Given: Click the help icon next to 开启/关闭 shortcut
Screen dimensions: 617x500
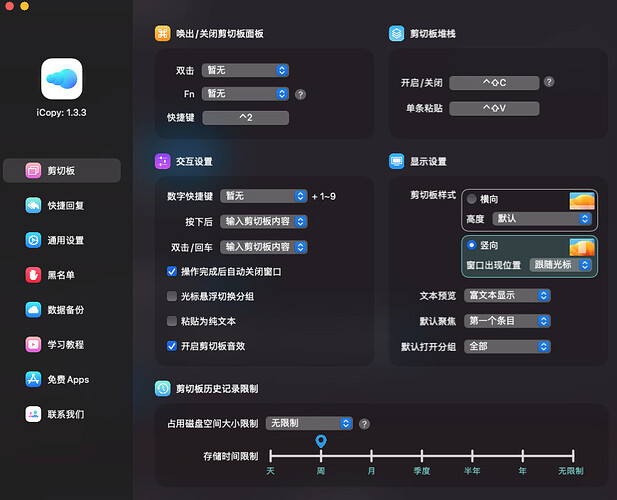Looking at the screenshot, I should tap(549, 82).
